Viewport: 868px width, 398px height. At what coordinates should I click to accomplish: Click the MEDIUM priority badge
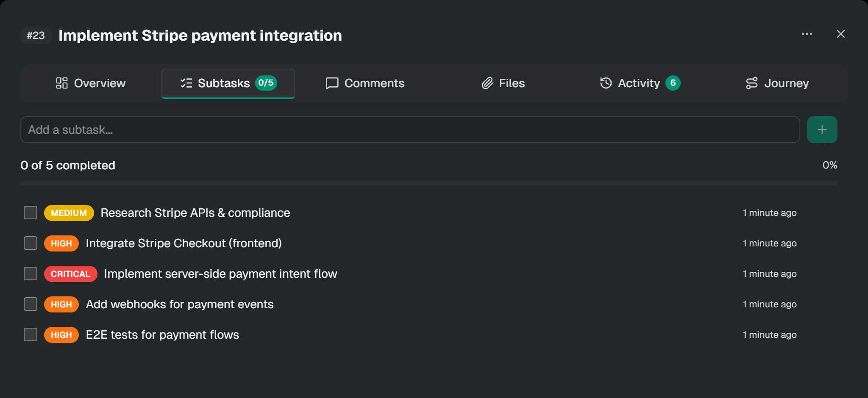69,213
